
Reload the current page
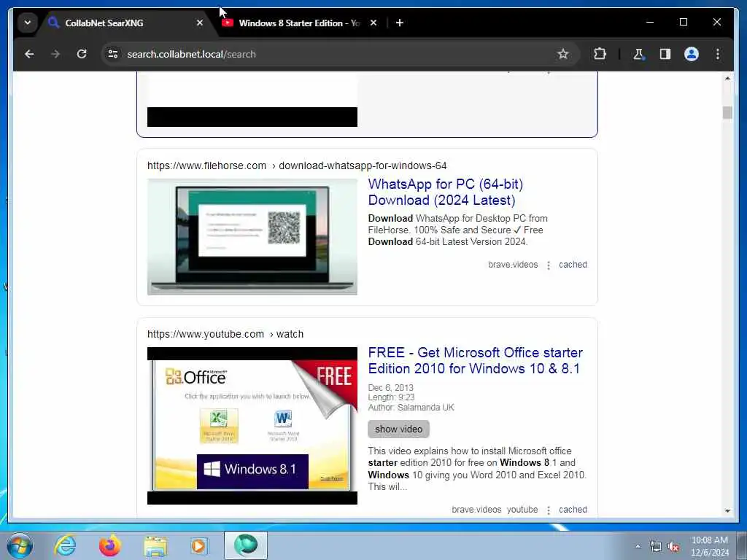(x=82, y=54)
